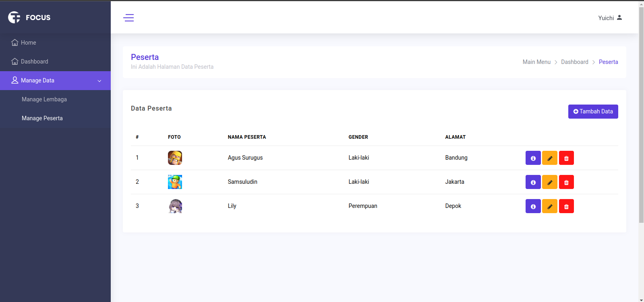View Lily's info using the purple icon
This screenshot has width=644, height=302.
click(533, 206)
